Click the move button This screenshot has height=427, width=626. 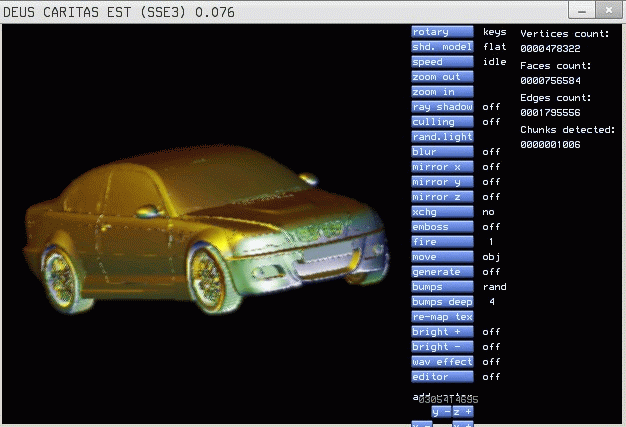442,257
